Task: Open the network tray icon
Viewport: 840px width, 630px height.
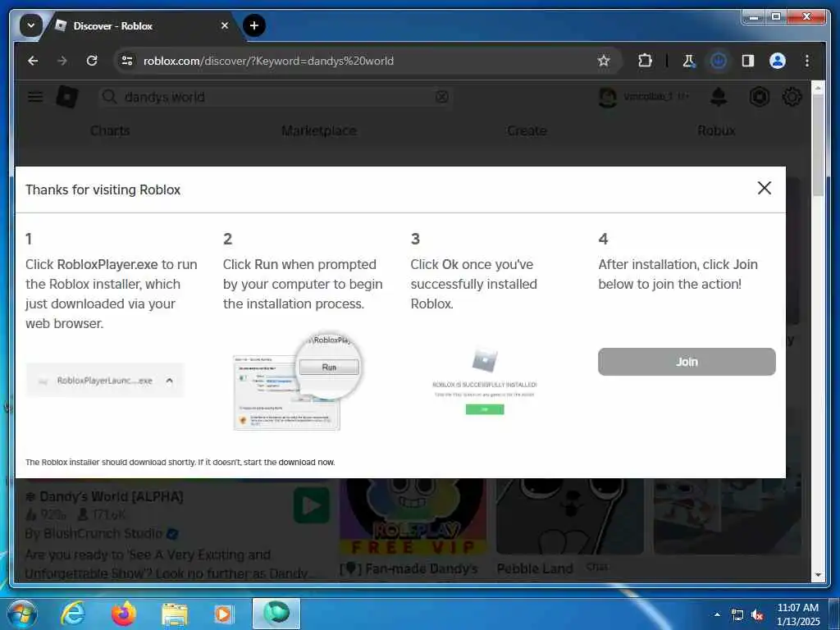Action: click(737, 615)
